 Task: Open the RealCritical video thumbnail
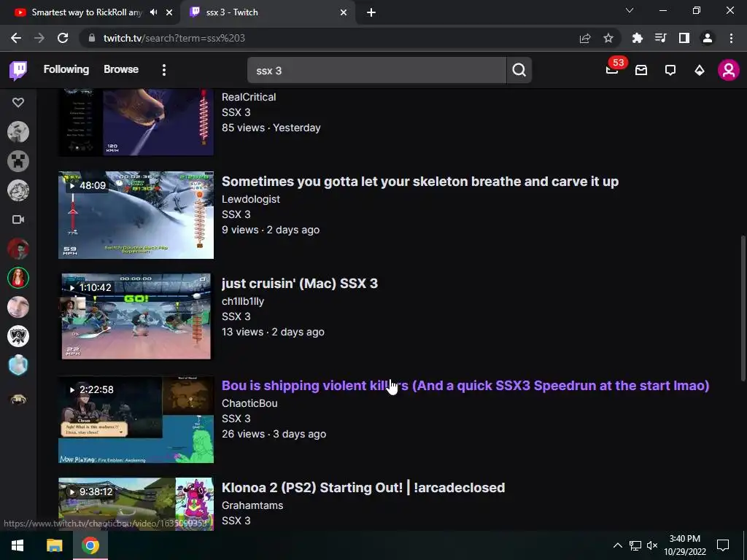(136, 122)
